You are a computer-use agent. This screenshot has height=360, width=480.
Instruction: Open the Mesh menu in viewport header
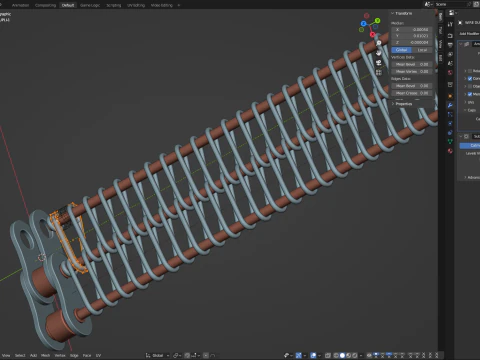45,355
